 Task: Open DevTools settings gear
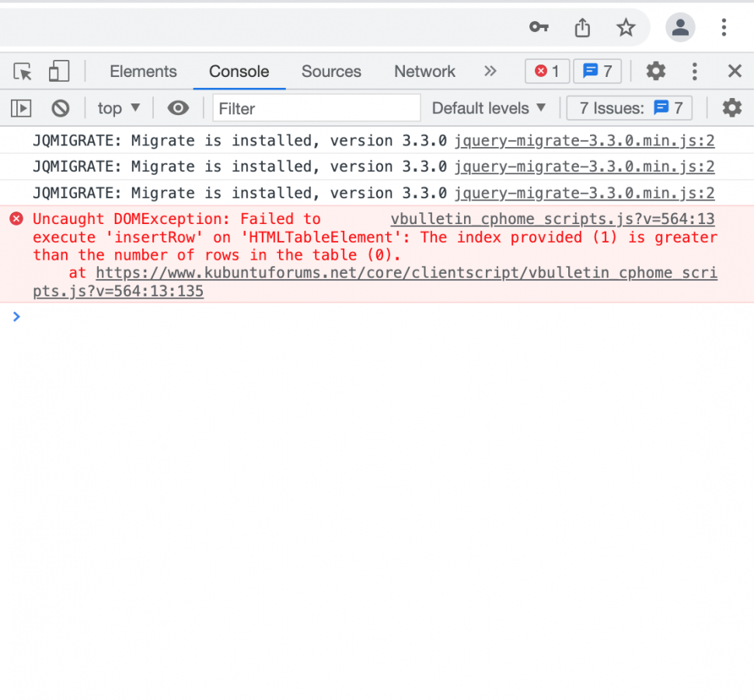[655, 72]
